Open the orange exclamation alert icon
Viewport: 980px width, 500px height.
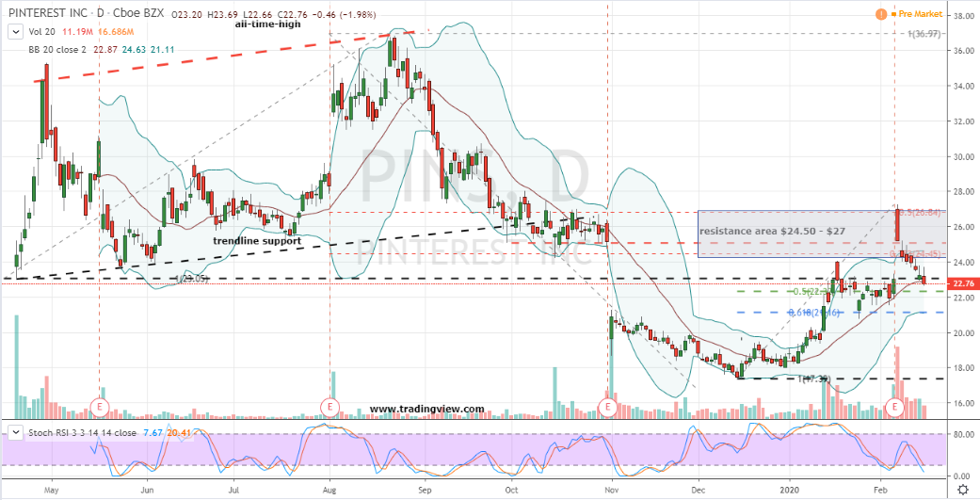pos(880,13)
